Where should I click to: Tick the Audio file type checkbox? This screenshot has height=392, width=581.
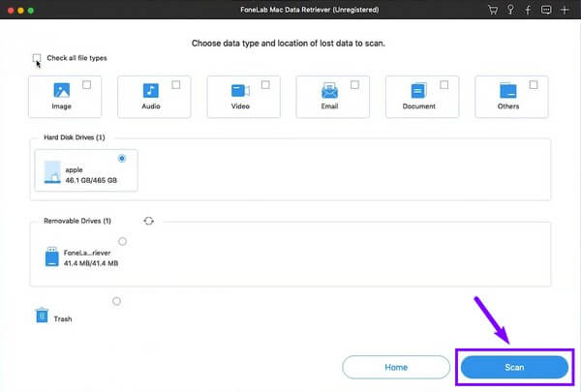tap(176, 85)
